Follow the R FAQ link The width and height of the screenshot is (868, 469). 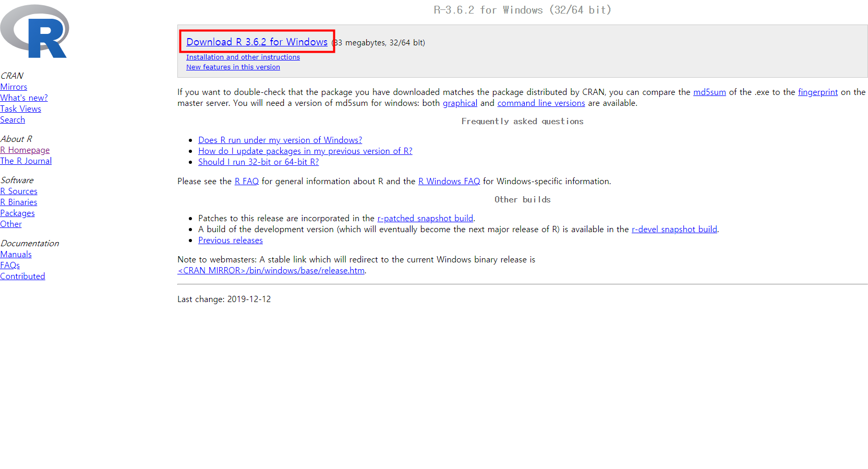(x=247, y=181)
